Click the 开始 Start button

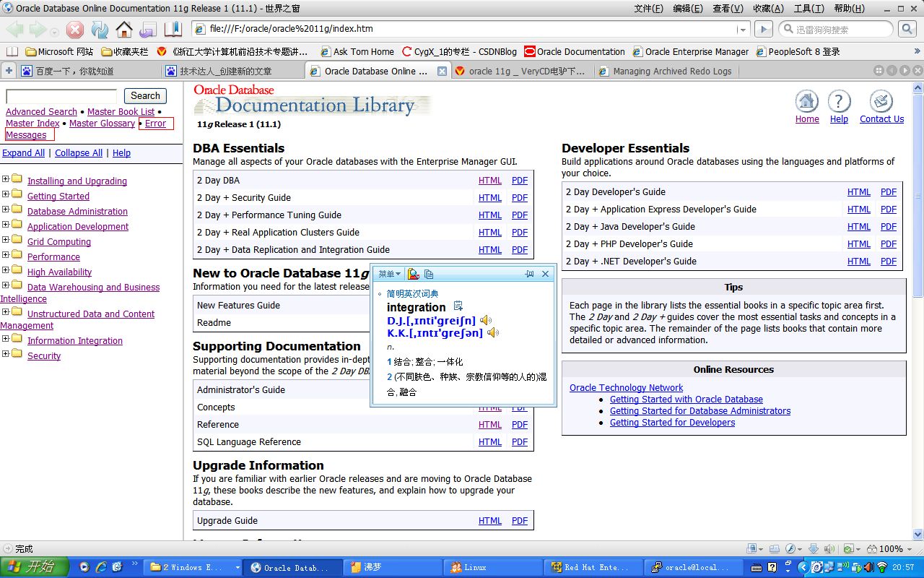click(x=34, y=567)
